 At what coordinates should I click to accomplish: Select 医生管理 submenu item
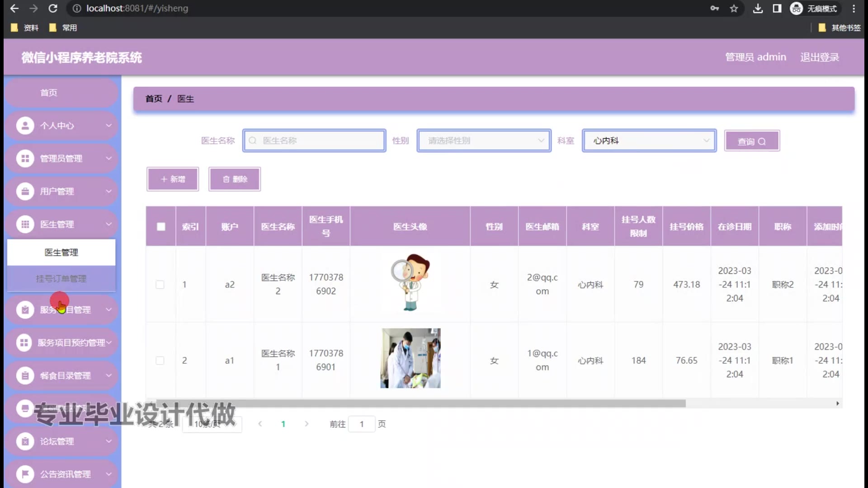pos(61,252)
